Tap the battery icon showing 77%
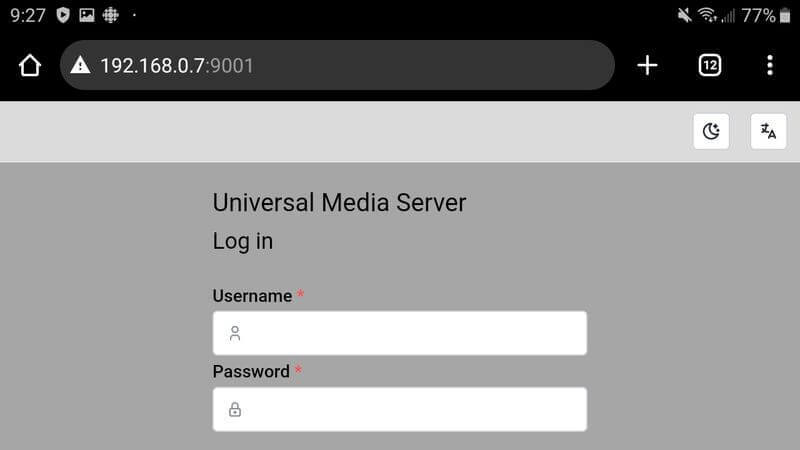 (785, 15)
